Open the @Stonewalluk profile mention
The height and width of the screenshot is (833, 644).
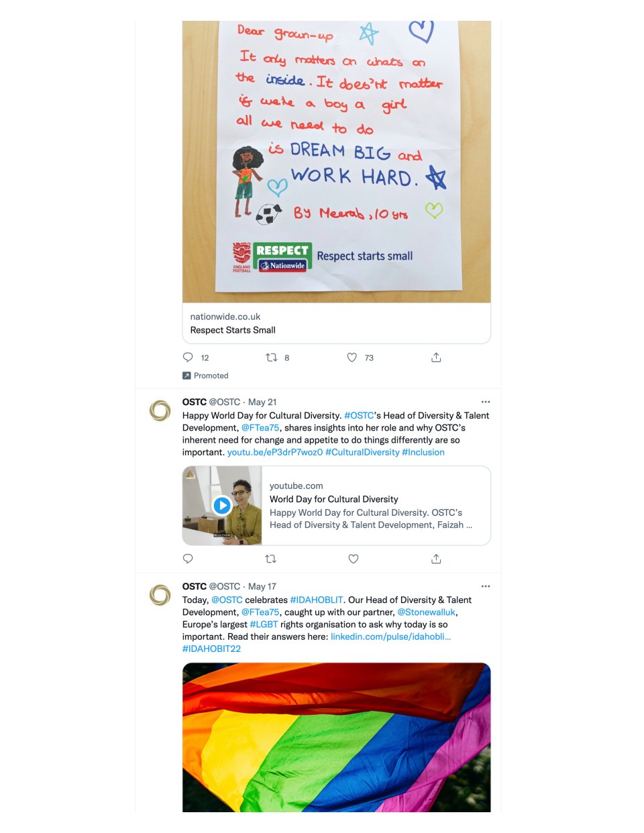[x=427, y=612]
